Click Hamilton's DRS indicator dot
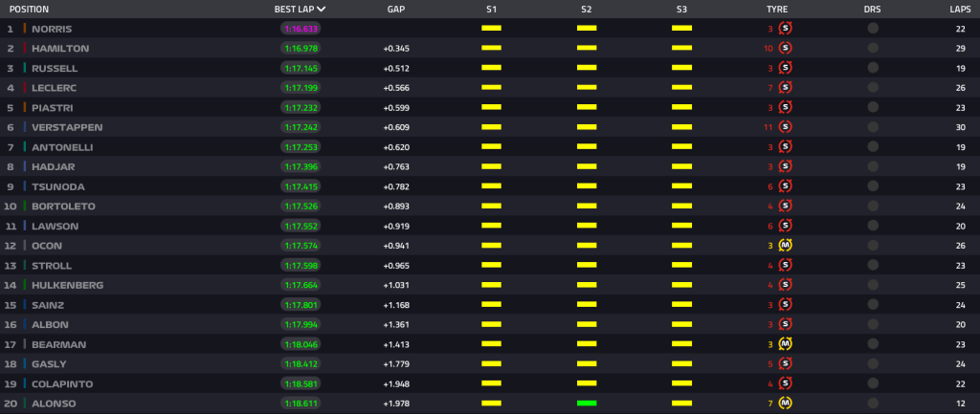Image resolution: width=980 pixels, height=414 pixels. pyautogui.click(x=873, y=48)
